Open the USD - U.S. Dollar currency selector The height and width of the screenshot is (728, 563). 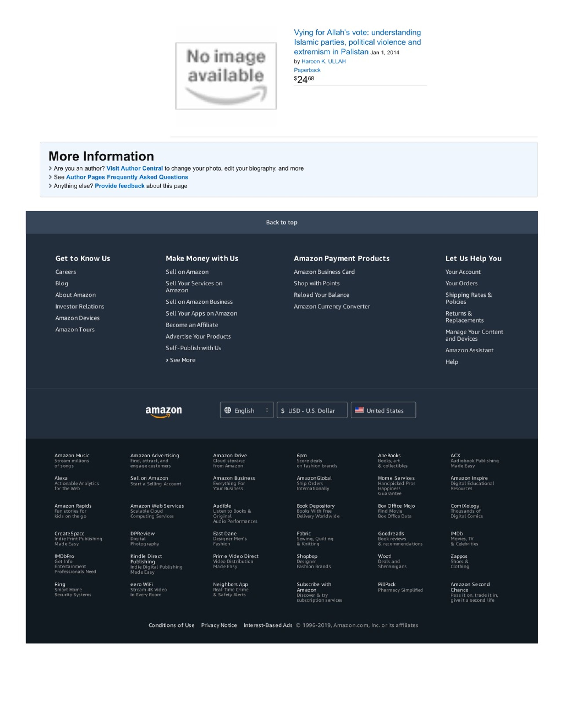312,410
